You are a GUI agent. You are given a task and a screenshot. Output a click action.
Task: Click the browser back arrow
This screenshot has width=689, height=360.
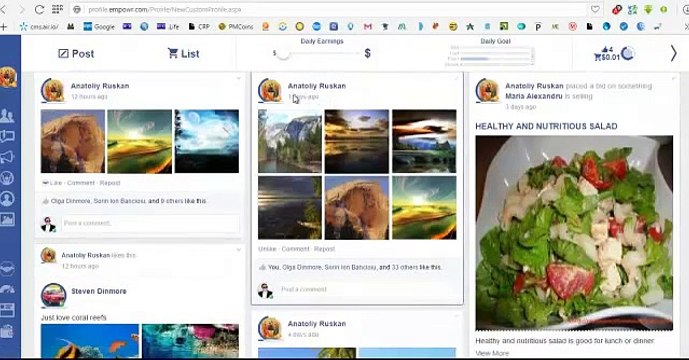click(4, 9)
